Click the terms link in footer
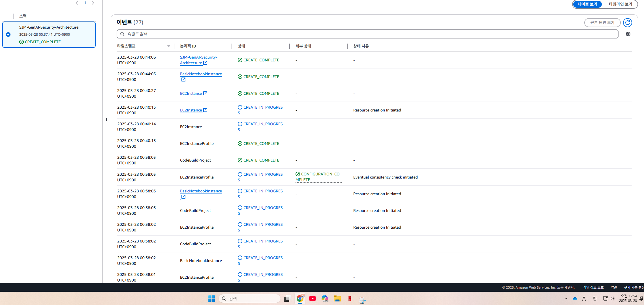This screenshot has width=644, height=305. (614, 287)
